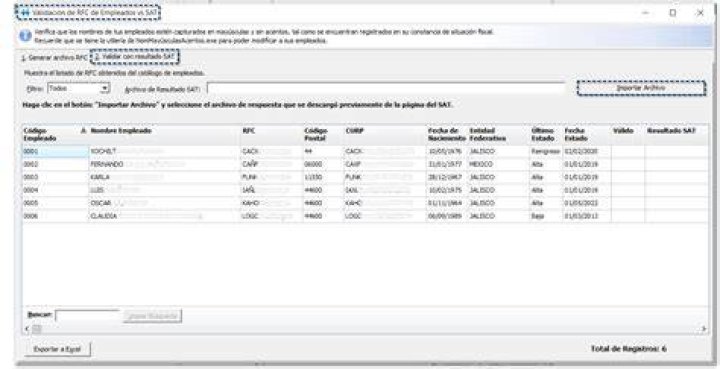Click Reingreso status in XOCHILT row

coord(546,151)
